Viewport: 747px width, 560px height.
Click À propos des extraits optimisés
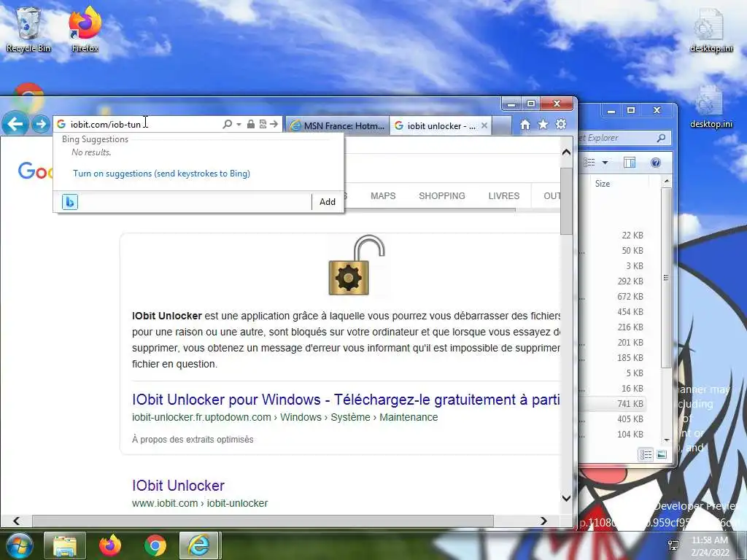(x=193, y=440)
